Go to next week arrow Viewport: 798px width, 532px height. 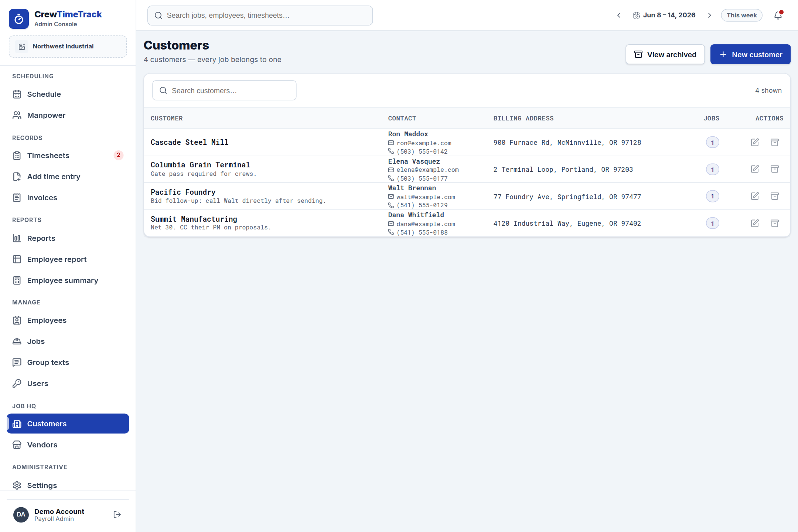pyautogui.click(x=709, y=15)
